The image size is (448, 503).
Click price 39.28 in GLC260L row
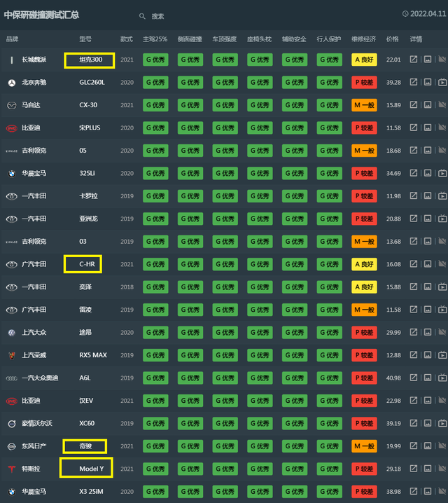point(393,83)
